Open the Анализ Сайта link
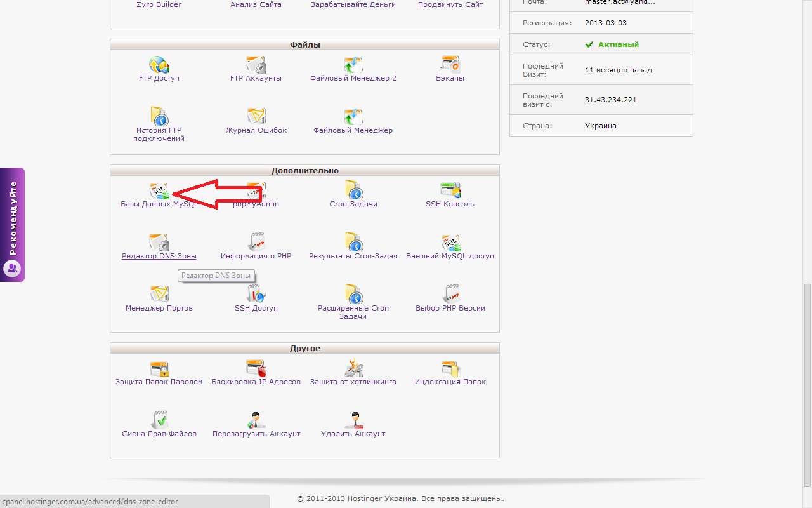This screenshot has width=812, height=508. 256,4
